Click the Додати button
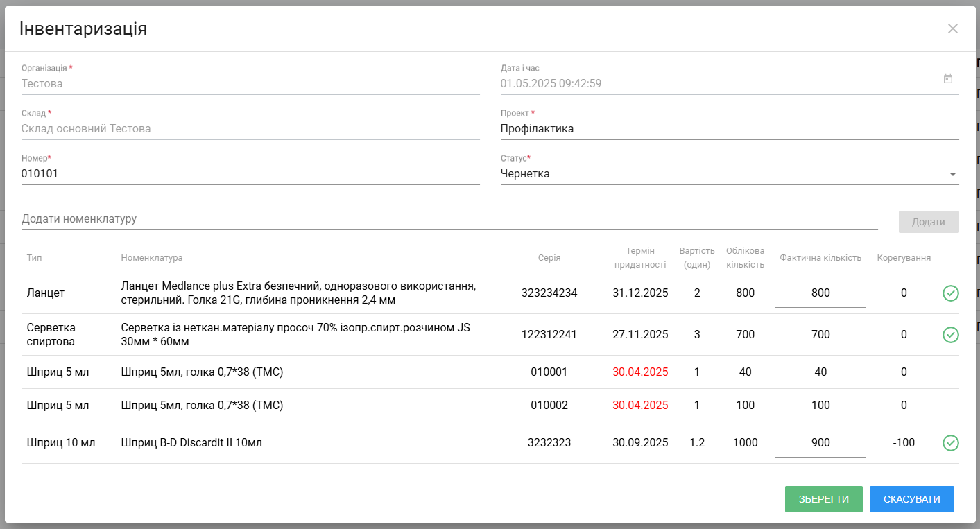The image size is (980, 529). [x=929, y=222]
